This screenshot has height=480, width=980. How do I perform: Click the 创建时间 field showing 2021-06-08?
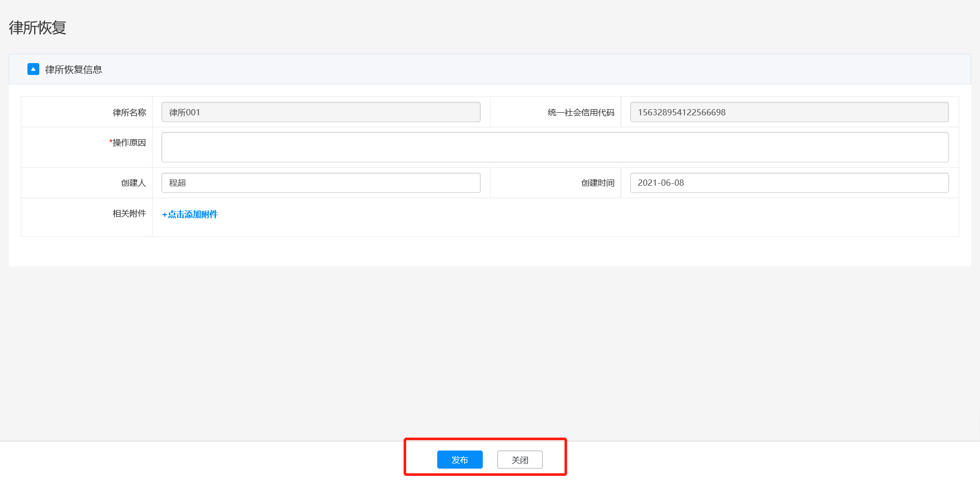[789, 183]
